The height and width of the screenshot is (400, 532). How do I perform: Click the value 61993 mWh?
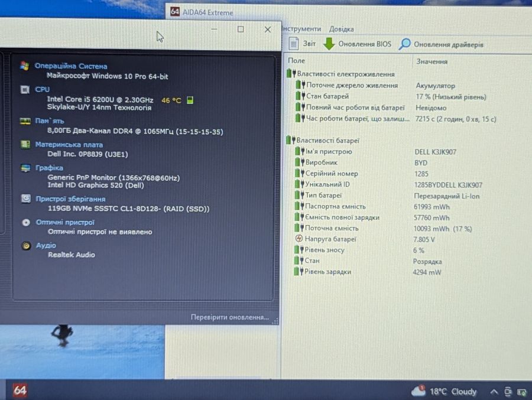[432, 207]
